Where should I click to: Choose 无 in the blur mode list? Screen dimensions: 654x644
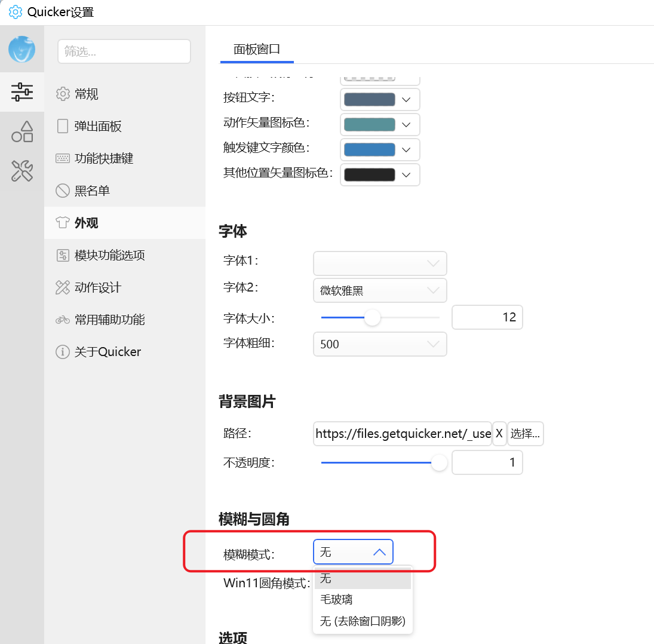[363, 578]
